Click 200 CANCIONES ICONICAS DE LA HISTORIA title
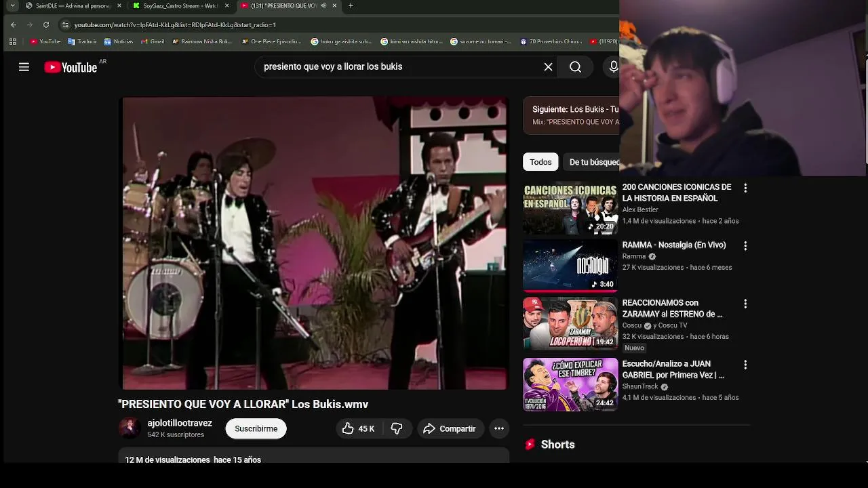Viewport: 868px width, 488px height. [x=677, y=192]
